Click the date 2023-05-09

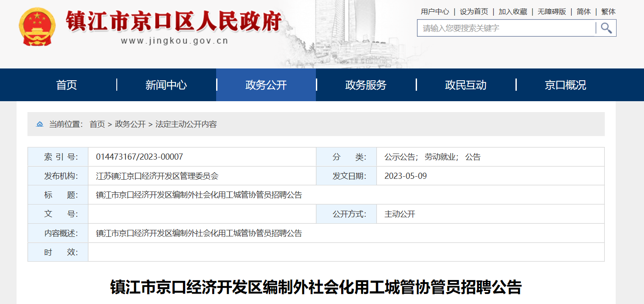coord(406,176)
